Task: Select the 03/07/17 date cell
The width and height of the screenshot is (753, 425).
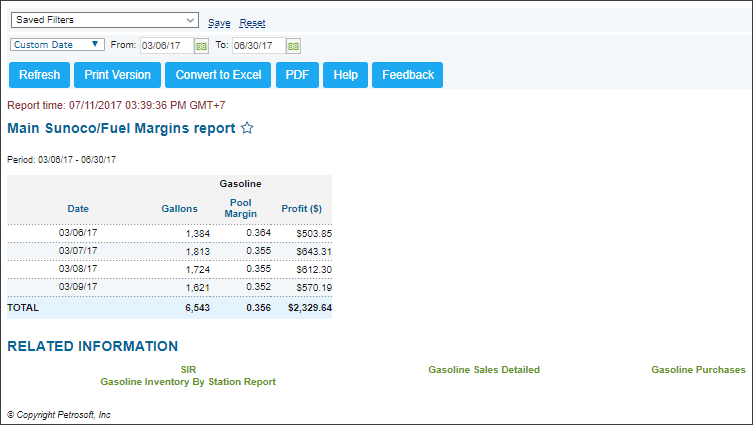Action: coord(78,251)
